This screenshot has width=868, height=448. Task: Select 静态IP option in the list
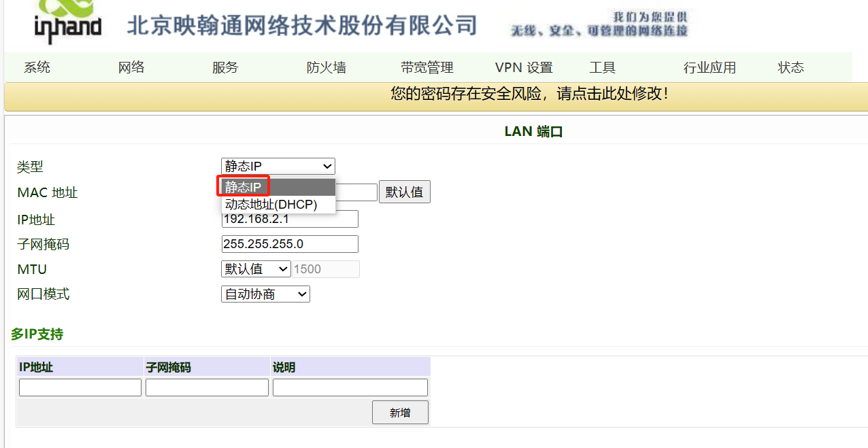click(278, 187)
